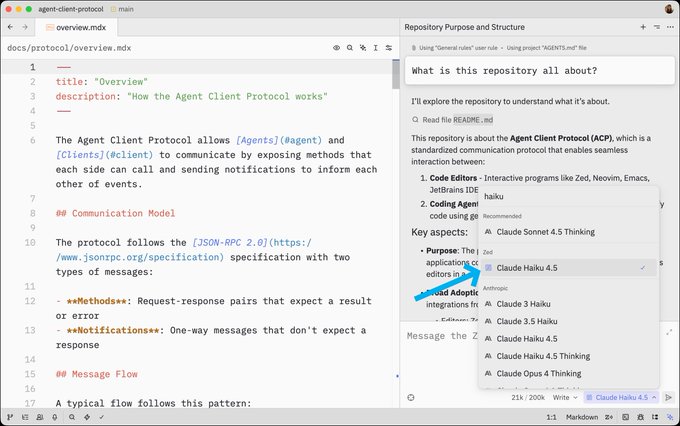Open the main branch picker
The image size is (680, 426).
coord(122,9)
